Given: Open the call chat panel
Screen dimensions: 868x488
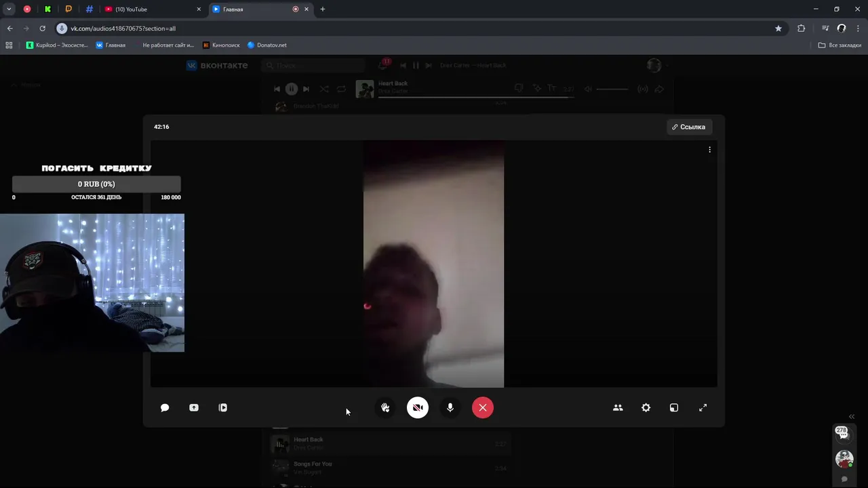Looking at the screenshot, I should [165, 407].
